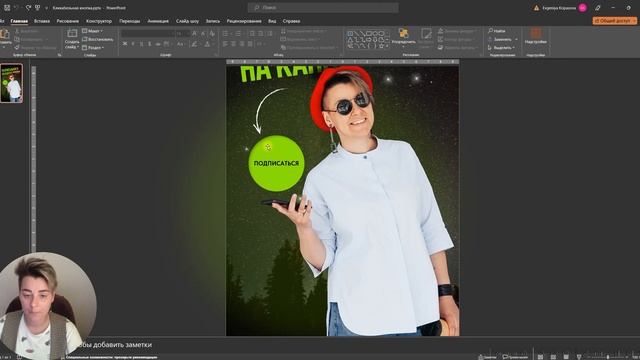Click the yellow warning icon near account name
This screenshot has width=640, height=360.
point(536,8)
